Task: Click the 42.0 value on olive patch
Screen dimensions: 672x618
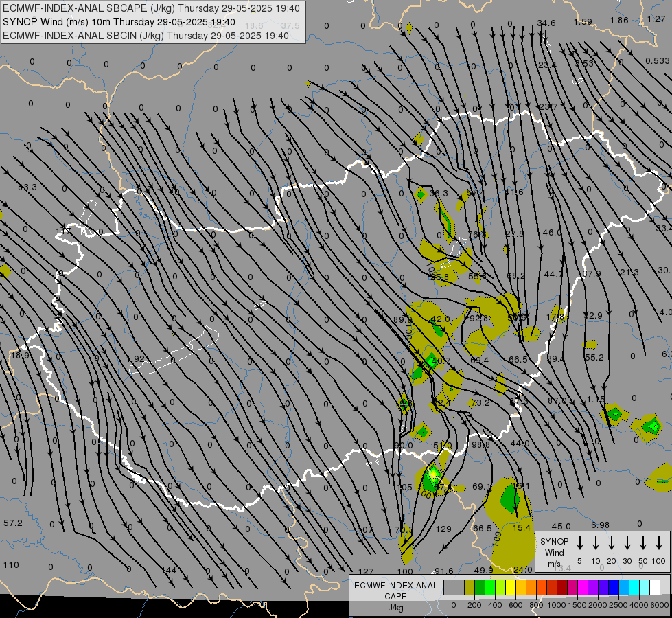Action: click(x=440, y=319)
